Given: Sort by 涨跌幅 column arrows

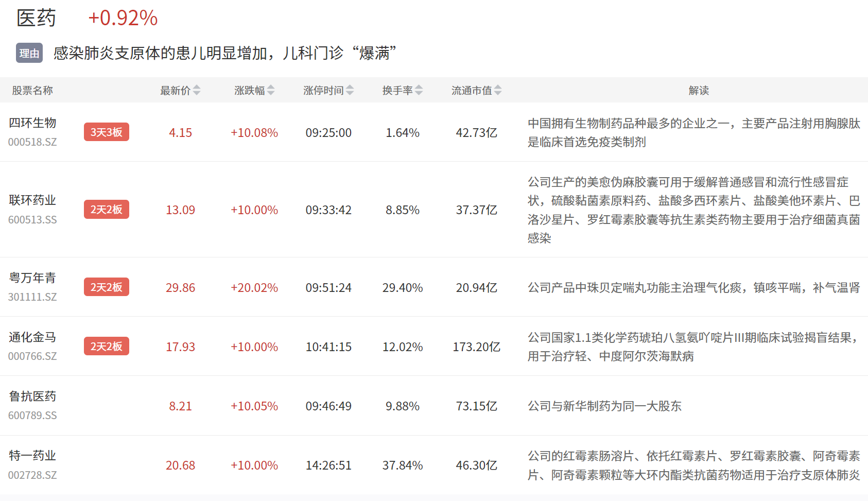Looking at the screenshot, I should click(271, 90).
